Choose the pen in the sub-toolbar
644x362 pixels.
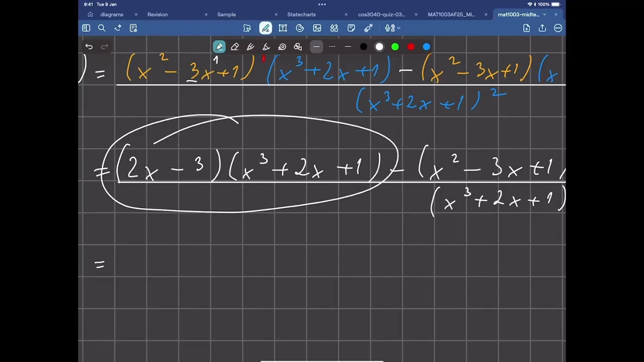click(219, 47)
